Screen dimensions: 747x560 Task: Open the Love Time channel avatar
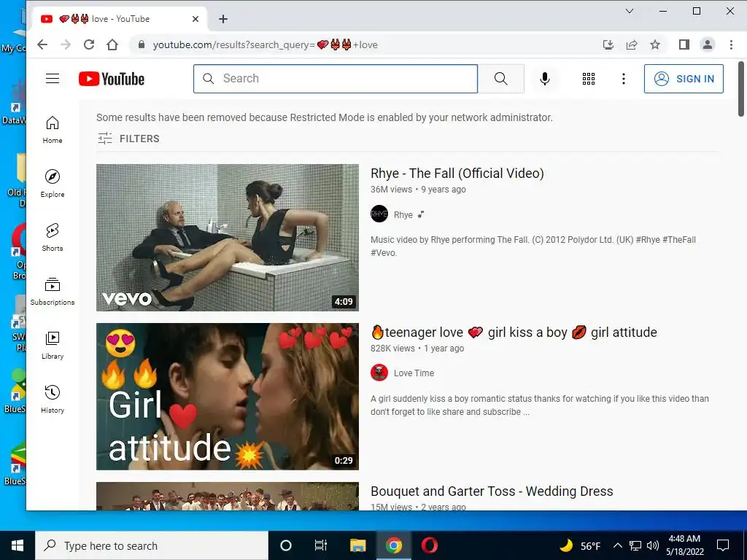(x=379, y=373)
